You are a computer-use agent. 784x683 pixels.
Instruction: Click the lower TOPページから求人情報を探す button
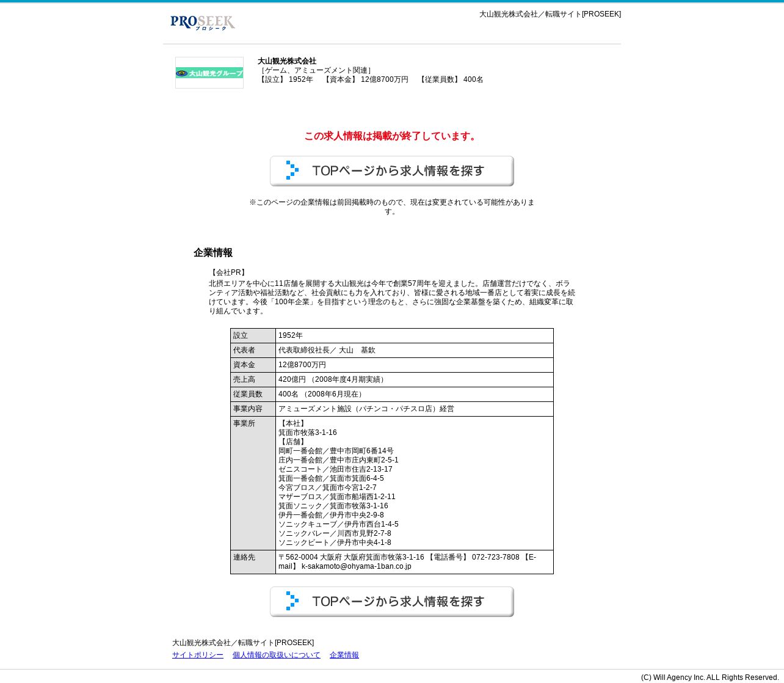coord(392,602)
